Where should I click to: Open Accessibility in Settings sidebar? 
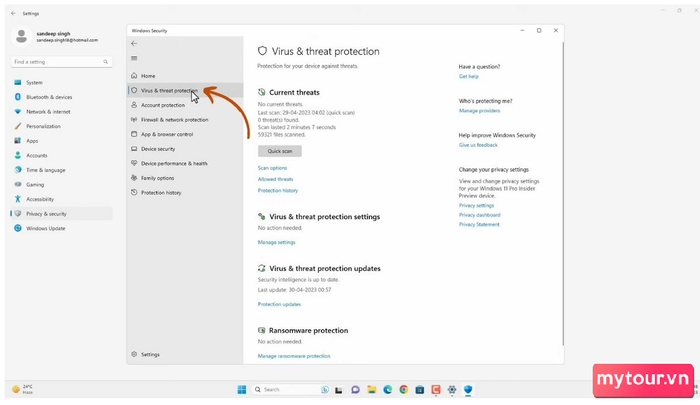click(x=61, y=199)
